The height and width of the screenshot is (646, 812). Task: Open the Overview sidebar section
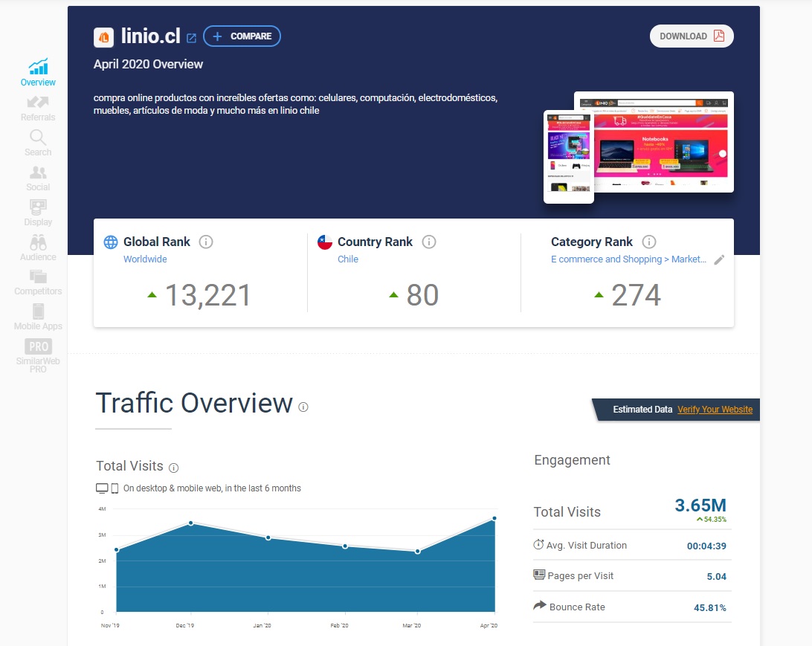click(x=38, y=72)
